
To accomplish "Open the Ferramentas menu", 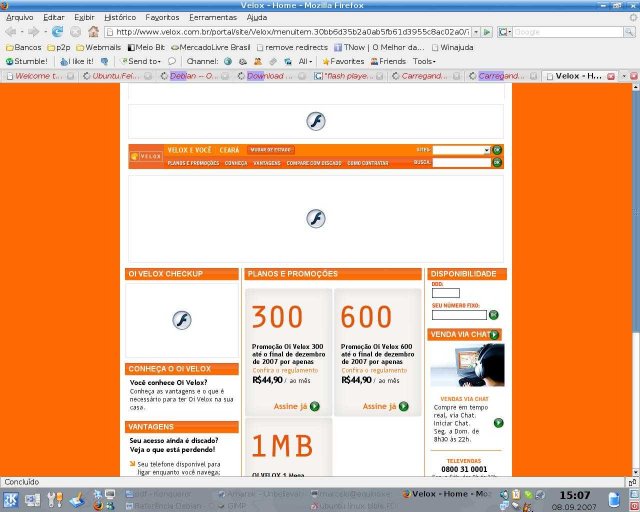I will click(213, 17).
